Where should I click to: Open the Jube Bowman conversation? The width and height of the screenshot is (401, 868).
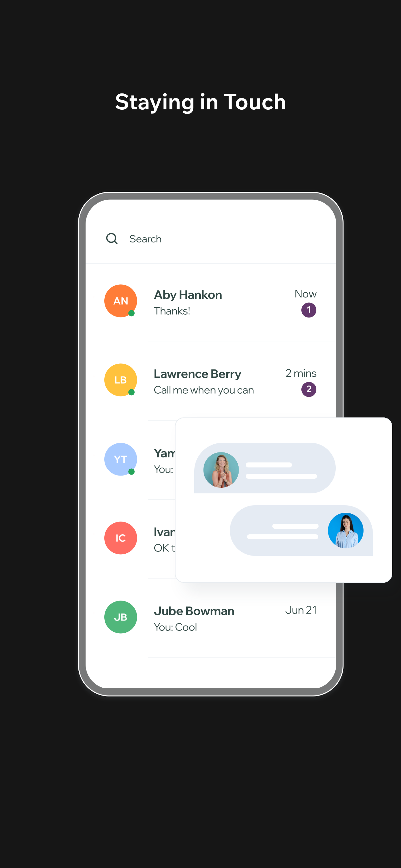coord(211,618)
